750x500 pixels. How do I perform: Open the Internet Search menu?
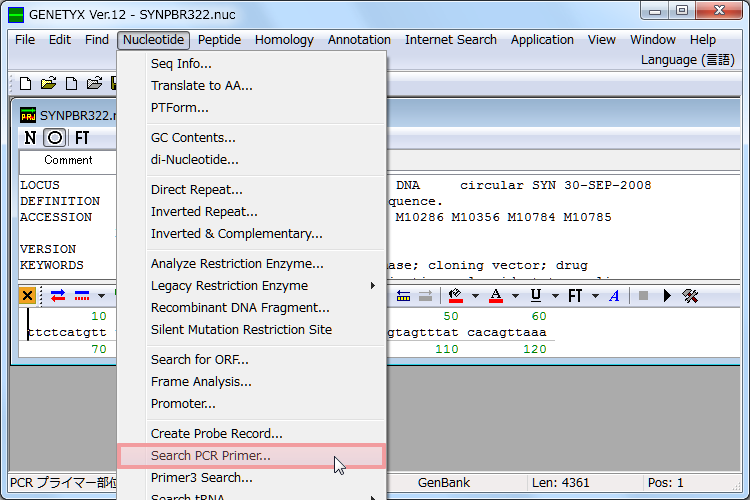click(x=451, y=40)
